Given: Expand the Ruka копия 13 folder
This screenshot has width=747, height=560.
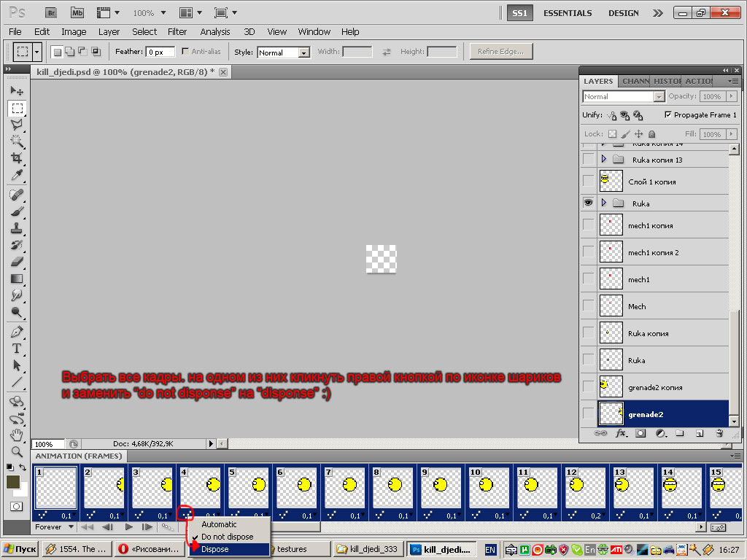Looking at the screenshot, I should (603, 160).
